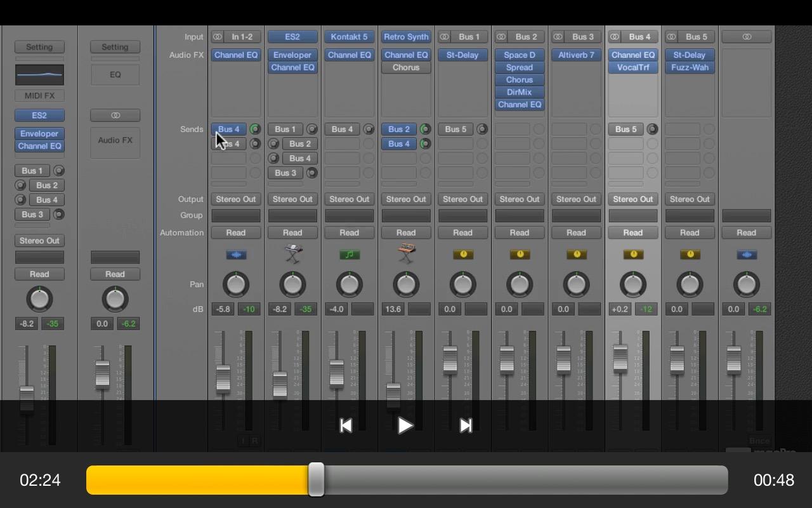Select Fuzz-Wah effect slot on Bus 5 channel
This screenshot has height=508, width=812.
(x=690, y=67)
